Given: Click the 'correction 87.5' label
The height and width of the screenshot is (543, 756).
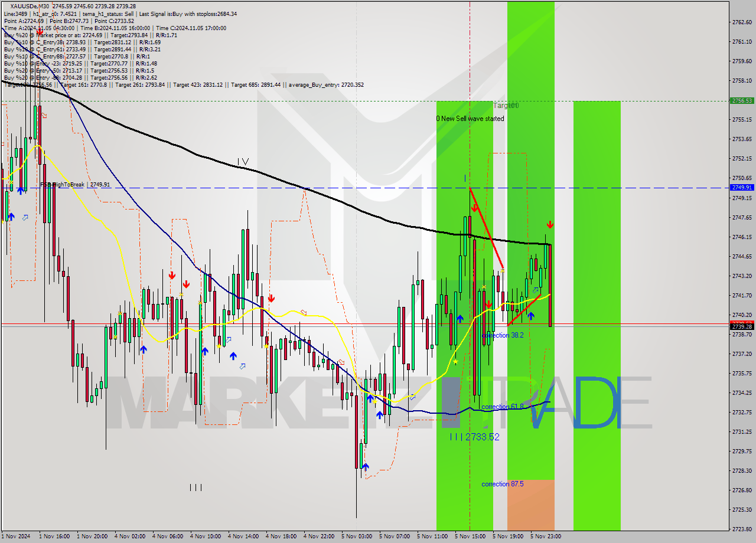Looking at the screenshot, I should tap(502, 484).
